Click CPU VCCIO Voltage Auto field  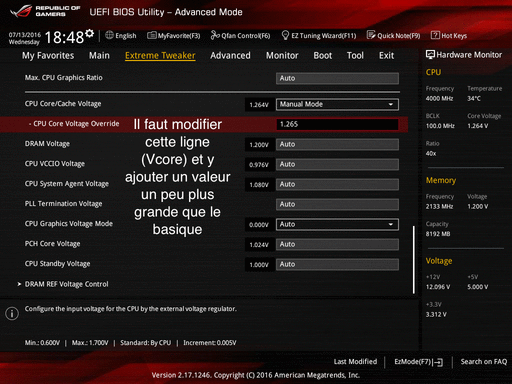coord(337,164)
